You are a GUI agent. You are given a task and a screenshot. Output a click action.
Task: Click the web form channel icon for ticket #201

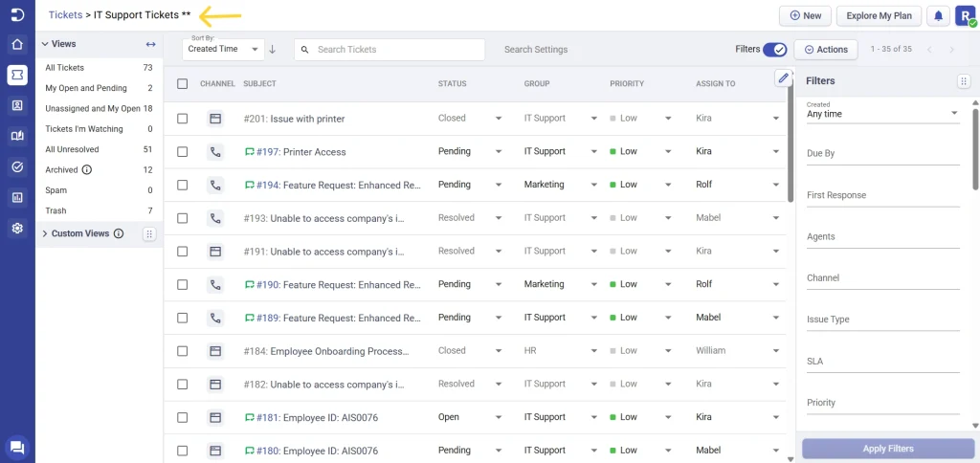(215, 119)
